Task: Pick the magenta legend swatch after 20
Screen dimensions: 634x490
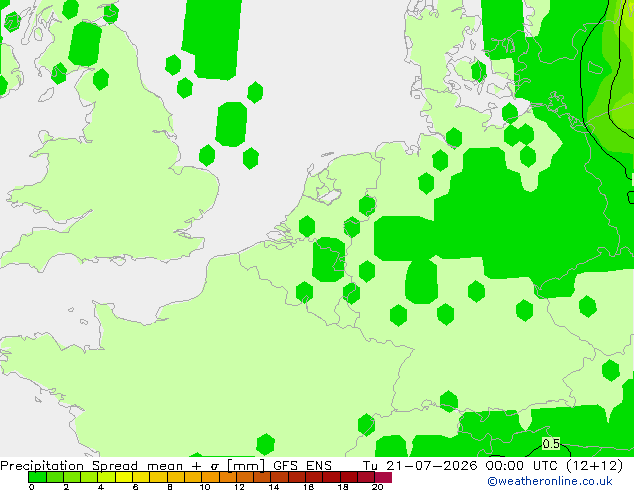Action: [x=383, y=477]
